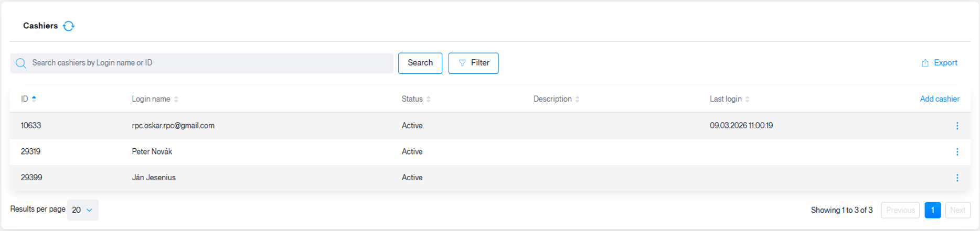
Task: Expand Results per page dropdown
Action: (x=83, y=210)
